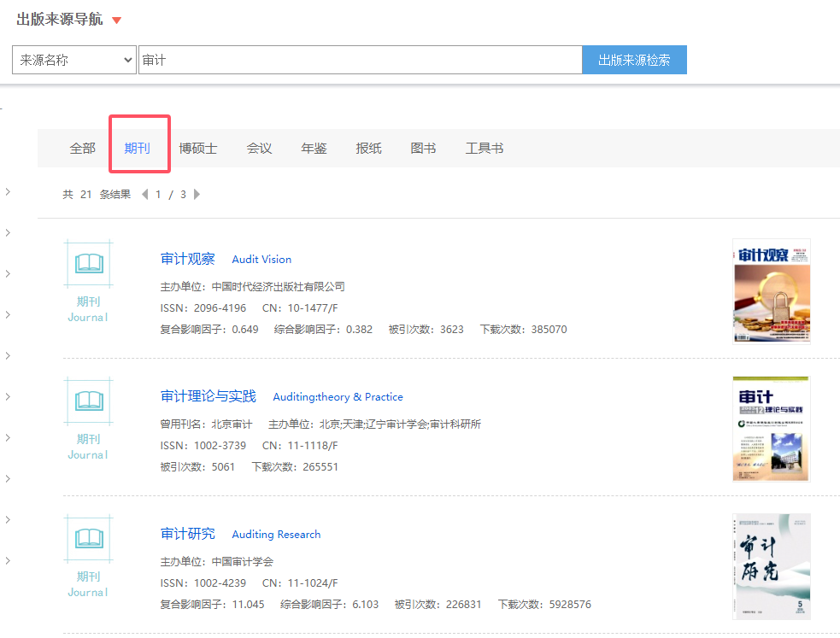Open Auditing Research English title link
Viewport: 840px width, 638px height.
(x=276, y=534)
